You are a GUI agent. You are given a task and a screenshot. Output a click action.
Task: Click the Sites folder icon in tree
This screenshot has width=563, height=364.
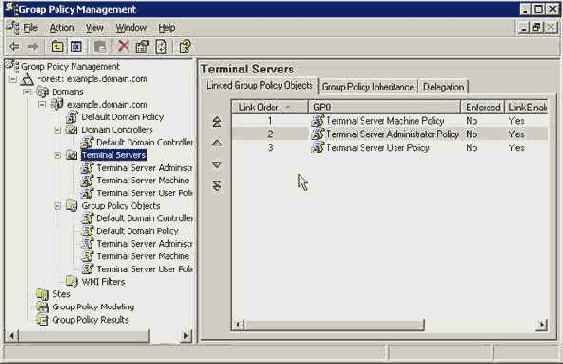point(43,294)
